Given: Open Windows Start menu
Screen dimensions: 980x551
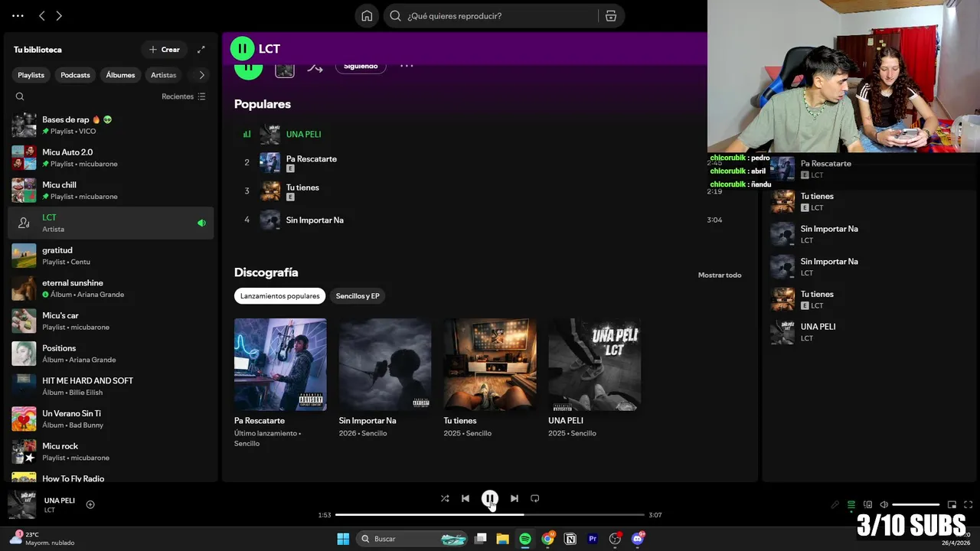Looking at the screenshot, I should [343, 539].
